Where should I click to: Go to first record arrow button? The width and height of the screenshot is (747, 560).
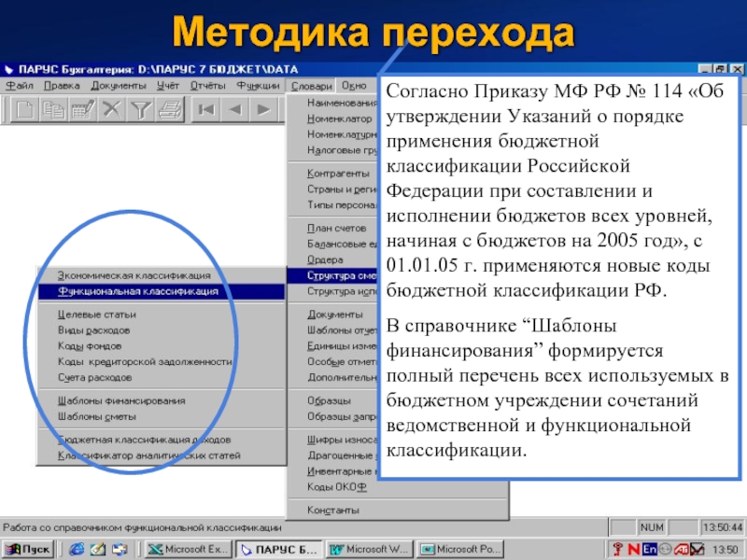205,109
